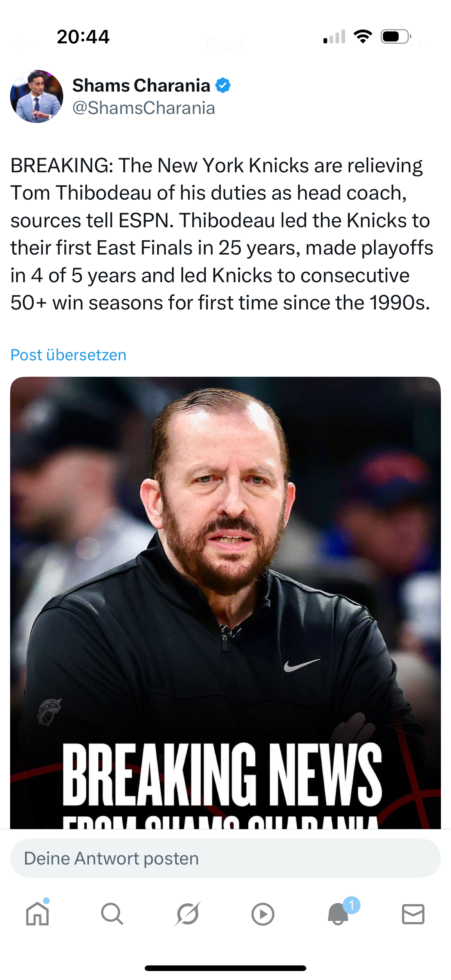The height and width of the screenshot is (980, 451).
Task: Tap the BREAKING Knicks post text
Action: pos(221,234)
